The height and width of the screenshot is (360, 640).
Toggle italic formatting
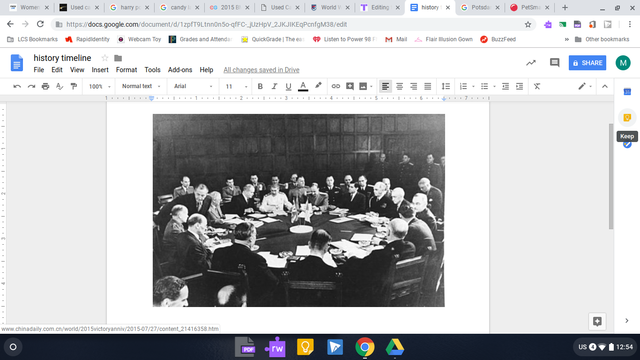pos(274,86)
